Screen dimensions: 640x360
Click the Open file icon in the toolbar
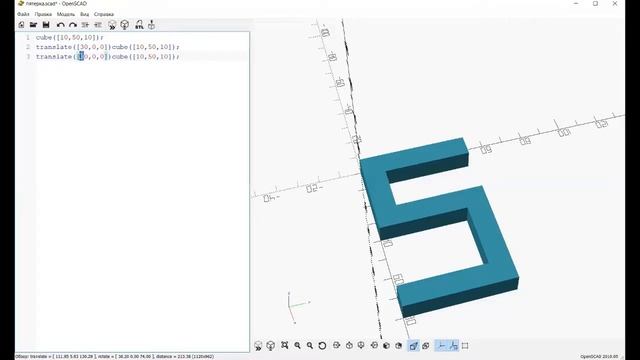point(33,25)
